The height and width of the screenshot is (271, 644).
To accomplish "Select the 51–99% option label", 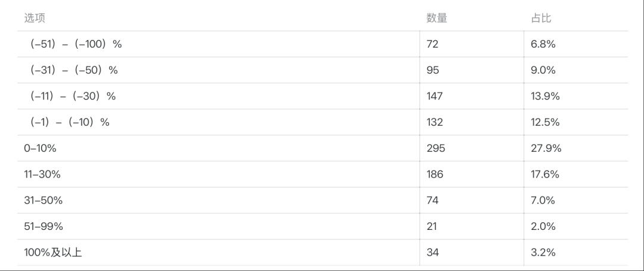I will 43,226.
